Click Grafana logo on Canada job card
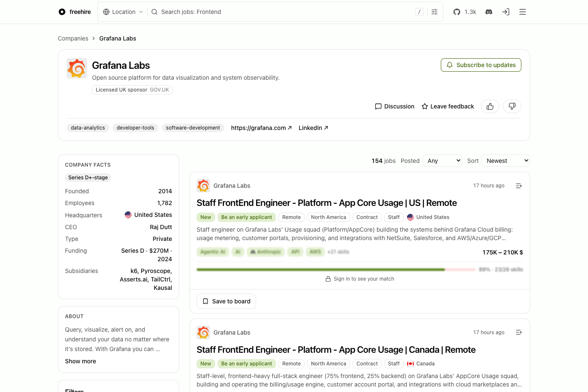The height and width of the screenshot is (392, 588). click(203, 333)
